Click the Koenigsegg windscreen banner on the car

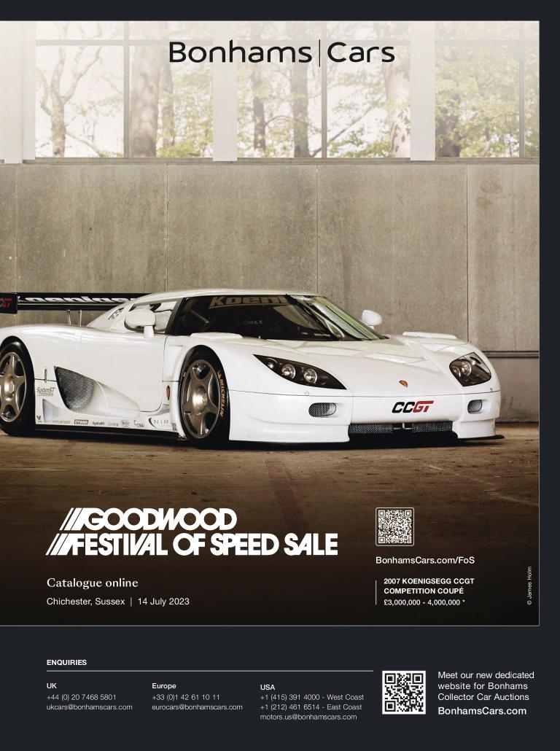pos(248,301)
